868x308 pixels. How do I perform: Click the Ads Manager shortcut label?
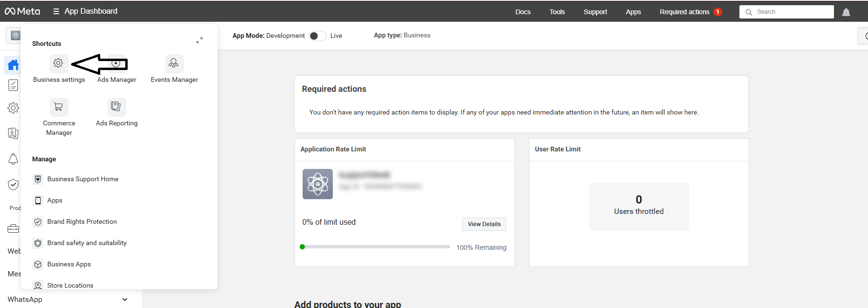117,79
